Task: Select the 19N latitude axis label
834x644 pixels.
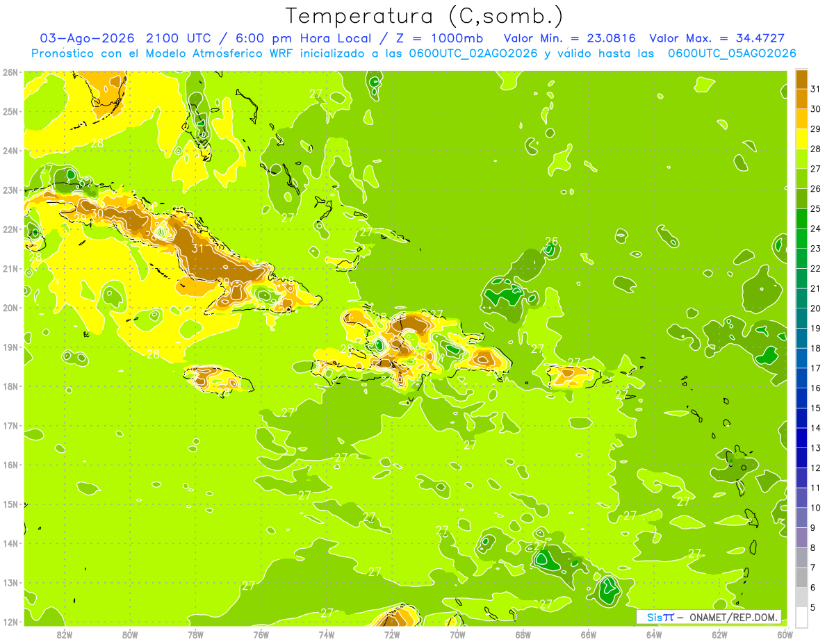Action: point(10,347)
